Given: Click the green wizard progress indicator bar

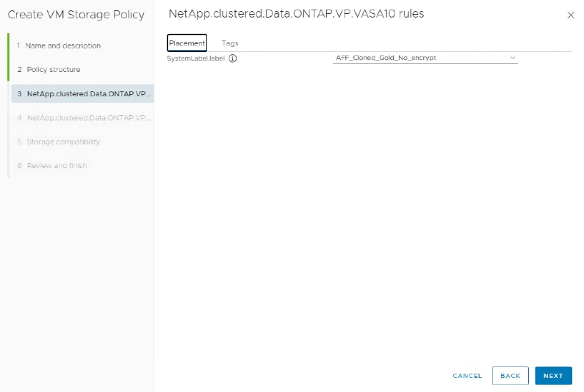Looking at the screenshot, I should tap(8, 57).
